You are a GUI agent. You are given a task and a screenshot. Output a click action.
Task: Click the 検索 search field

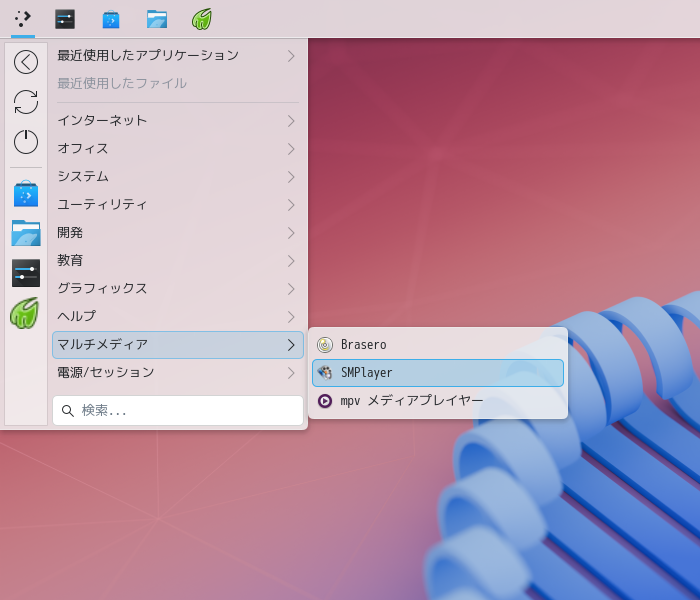(178, 410)
